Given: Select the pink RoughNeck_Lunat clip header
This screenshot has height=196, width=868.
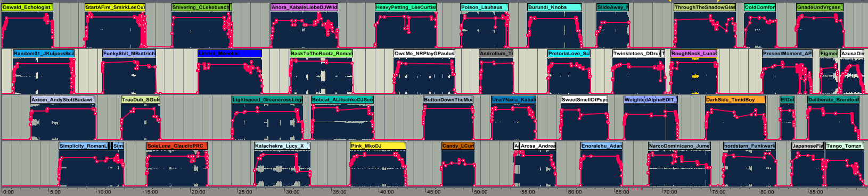Looking at the screenshot, I should (x=693, y=54).
